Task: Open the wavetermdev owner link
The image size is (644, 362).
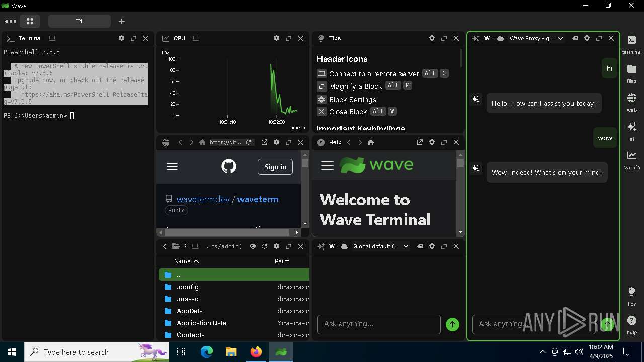Action: pos(203,199)
